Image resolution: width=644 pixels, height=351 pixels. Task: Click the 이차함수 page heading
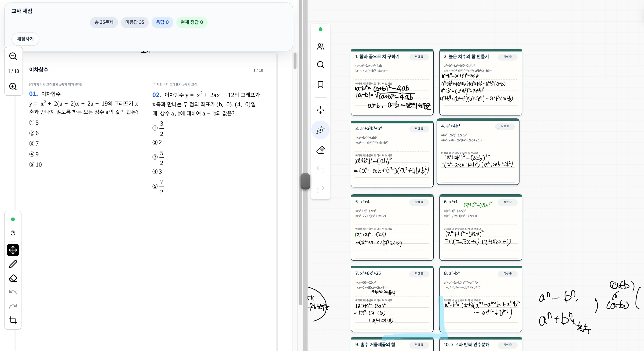pos(39,70)
